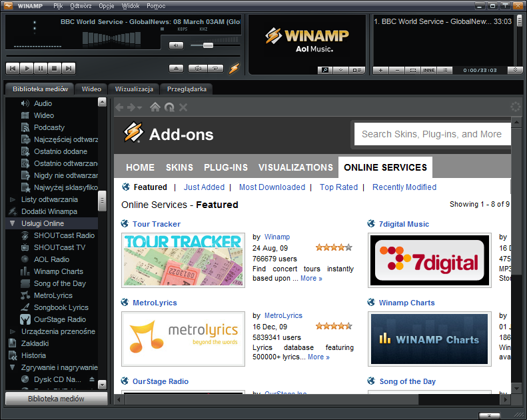Adjust the volume slider handle

pos(208,45)
